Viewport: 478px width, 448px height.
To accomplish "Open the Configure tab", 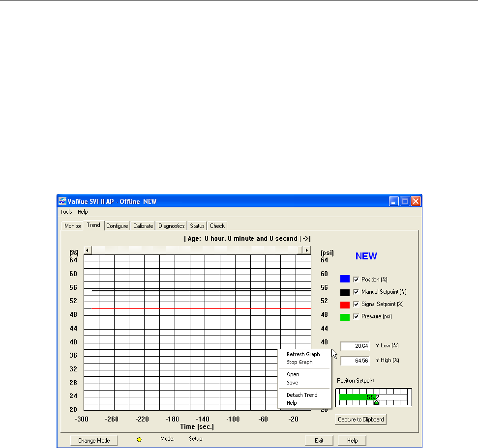I will (x=117, y=226).
